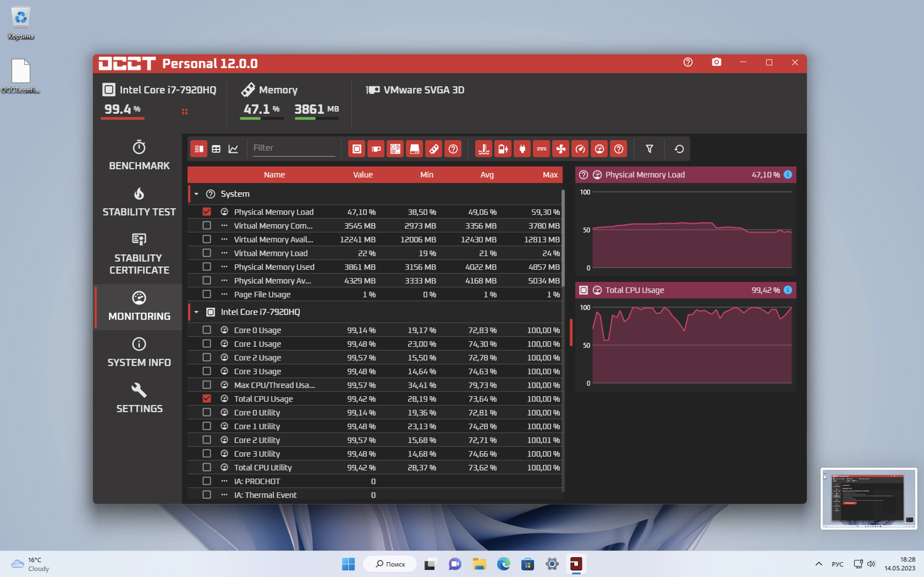The width and height of the screenshot is (924, 577).
Task: Check the Physical Memory Used checkbox
Action: pyautogui.click(x=207, y=267)
